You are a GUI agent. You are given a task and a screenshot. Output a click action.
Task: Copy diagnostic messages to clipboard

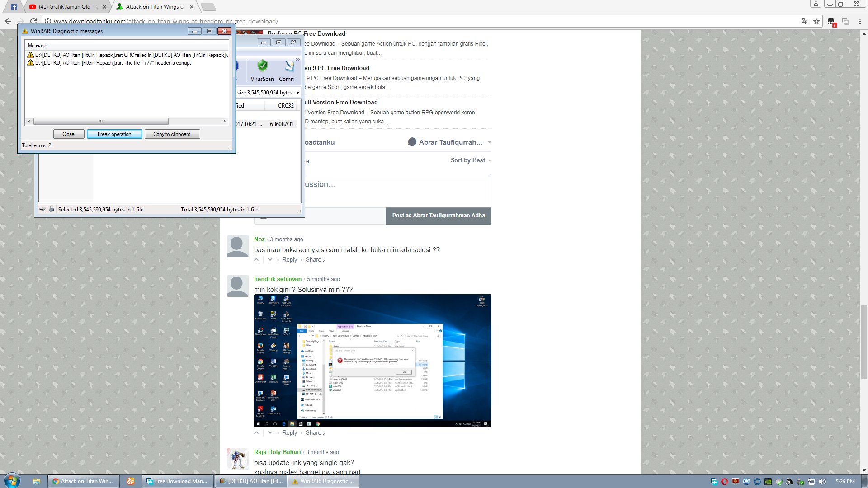[172, 134]
